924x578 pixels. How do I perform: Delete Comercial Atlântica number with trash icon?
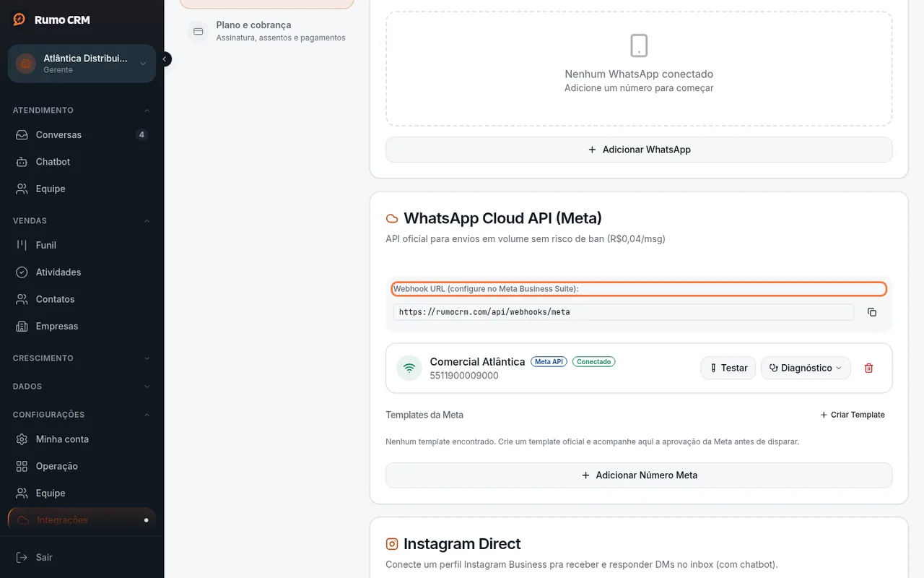(x=868, y=368)
